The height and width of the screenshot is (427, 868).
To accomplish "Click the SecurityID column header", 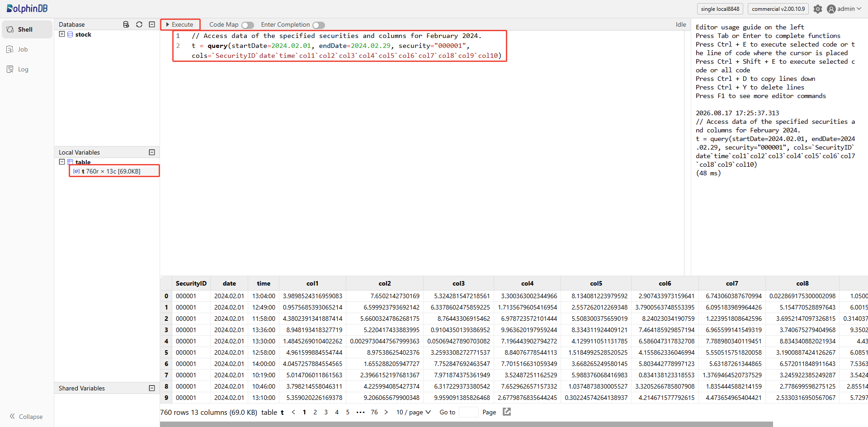I will point(191,283).
